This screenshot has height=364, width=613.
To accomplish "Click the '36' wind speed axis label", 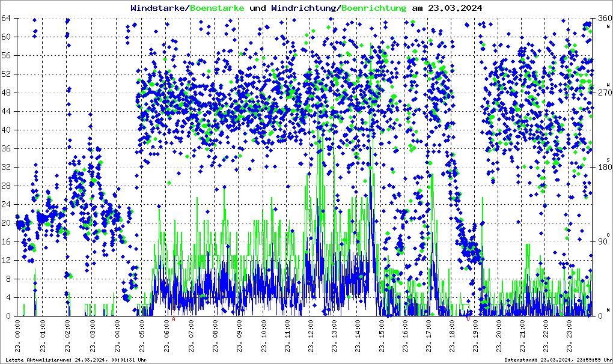I will pyautogui.click(x=5, y=148).
